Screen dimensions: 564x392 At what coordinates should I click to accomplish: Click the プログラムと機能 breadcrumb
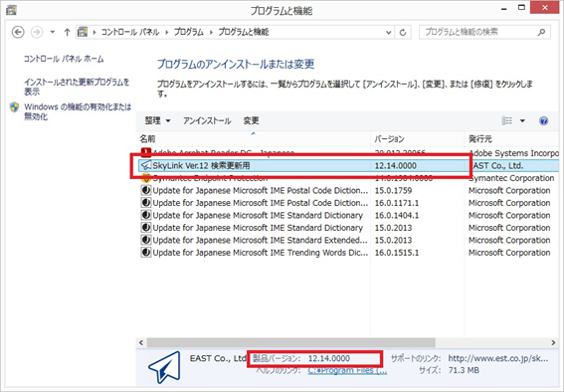coord(244,32)
